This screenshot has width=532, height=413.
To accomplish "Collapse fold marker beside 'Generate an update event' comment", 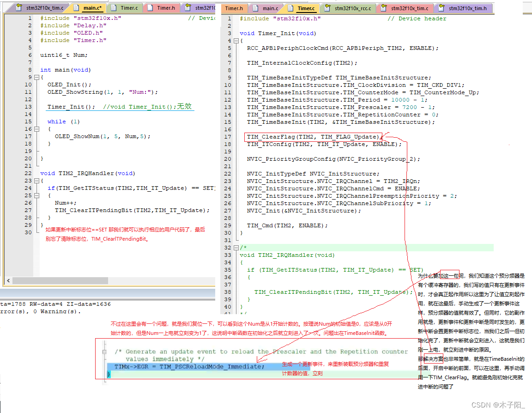I will [104, 352].
